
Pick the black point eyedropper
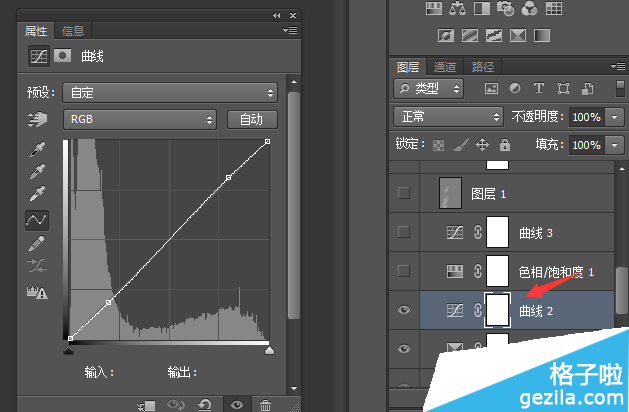37,149
